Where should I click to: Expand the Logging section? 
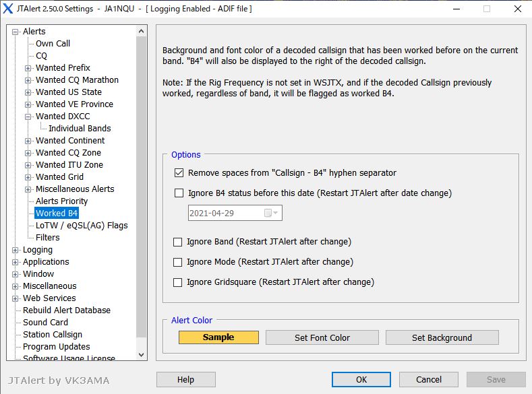click(16, 250)
